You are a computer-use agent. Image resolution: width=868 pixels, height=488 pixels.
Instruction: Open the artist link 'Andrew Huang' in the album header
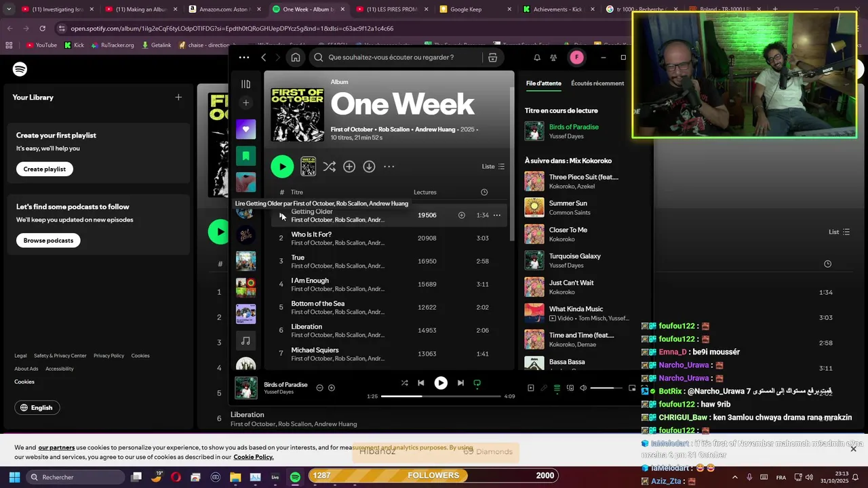tap(435, 129)
